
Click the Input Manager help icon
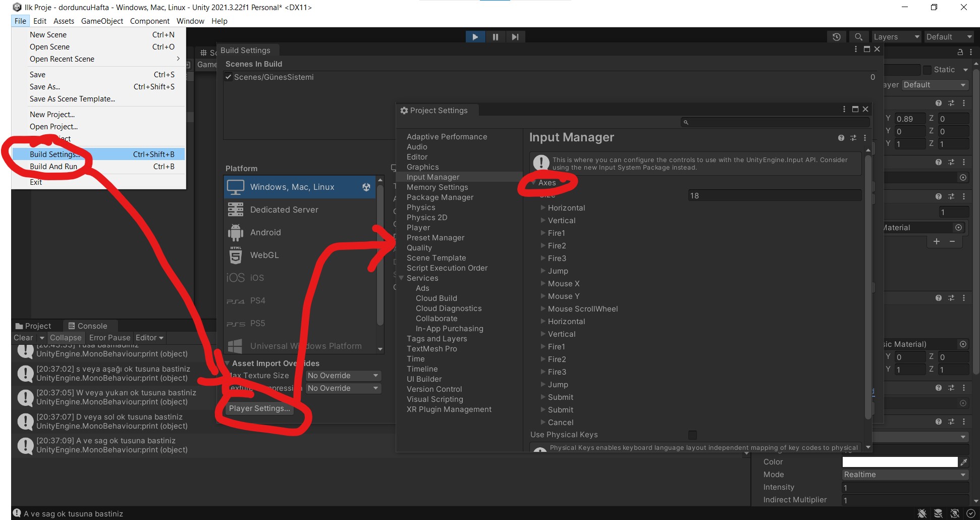(x=841, y=138)
